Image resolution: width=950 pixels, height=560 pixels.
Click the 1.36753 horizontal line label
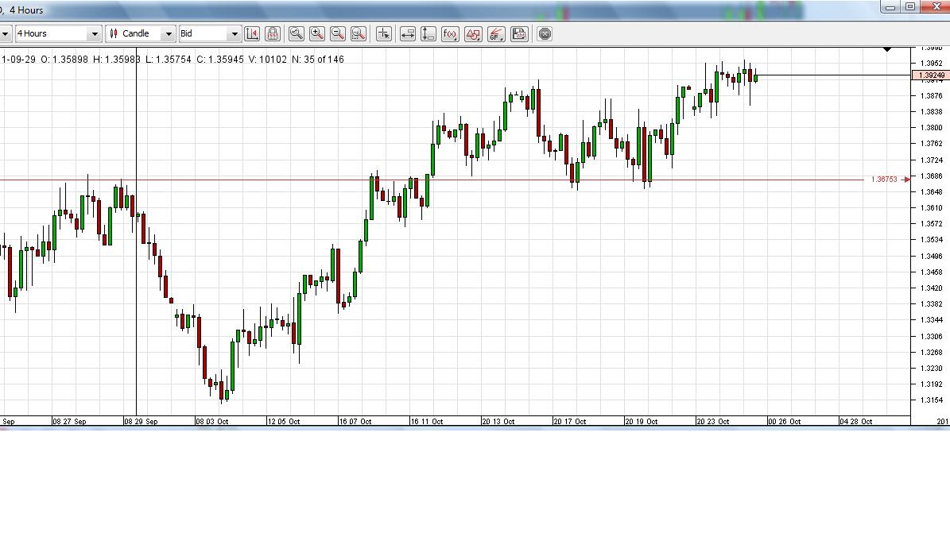coord(884,180)
